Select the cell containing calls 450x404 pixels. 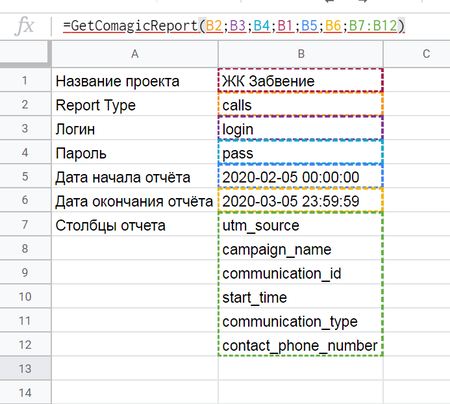[x=301, y=105]
